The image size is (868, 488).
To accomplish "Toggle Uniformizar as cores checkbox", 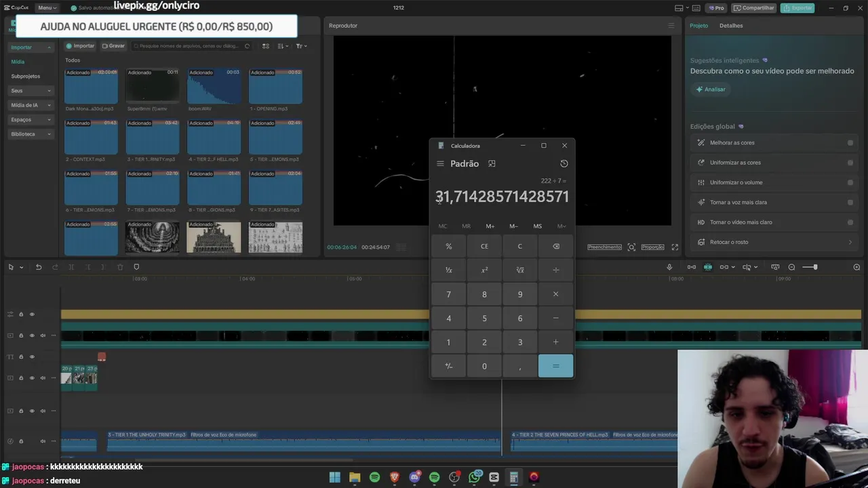I will tap(850, 163).
